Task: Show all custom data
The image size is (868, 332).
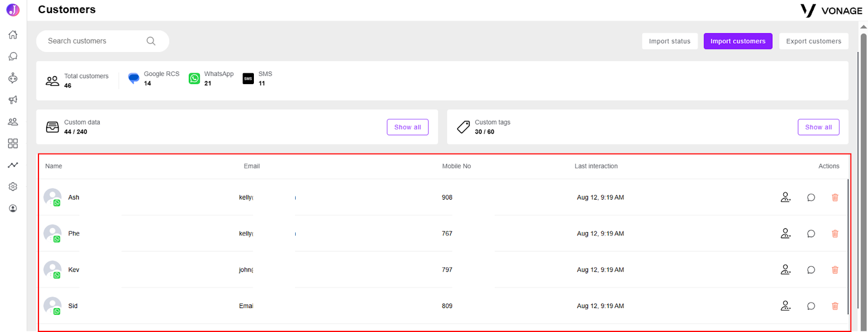Action: pos(407,127)
